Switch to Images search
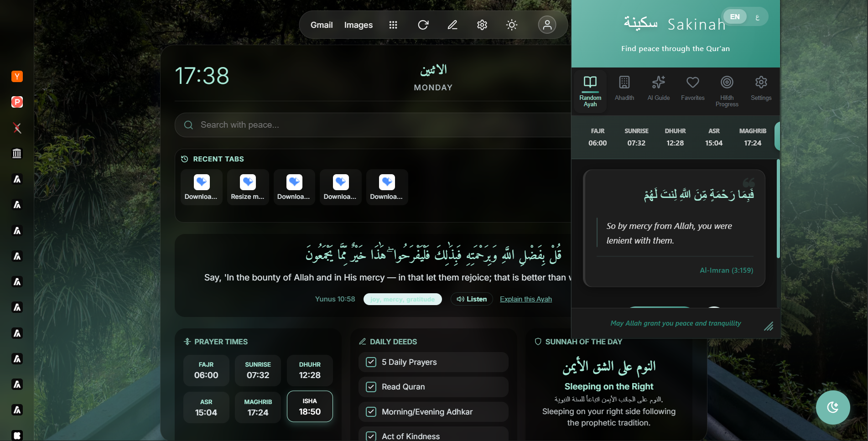This screenshot has width=868, height=441. tap(358, 25)
